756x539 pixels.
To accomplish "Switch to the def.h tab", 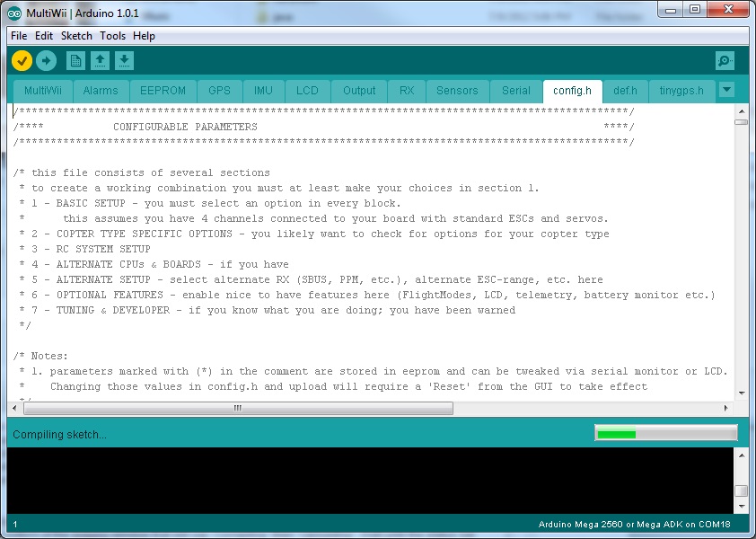I will [x=625, y=91].
